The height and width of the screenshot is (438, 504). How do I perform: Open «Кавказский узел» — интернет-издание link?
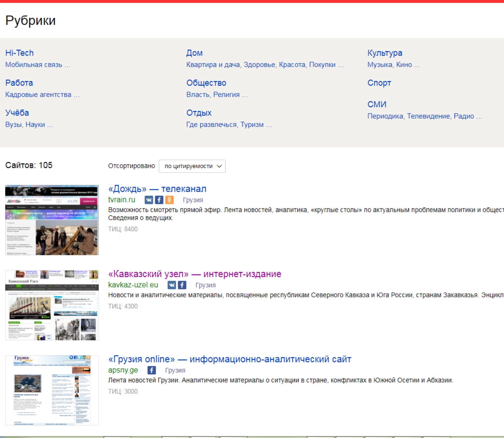coord(194,274)
